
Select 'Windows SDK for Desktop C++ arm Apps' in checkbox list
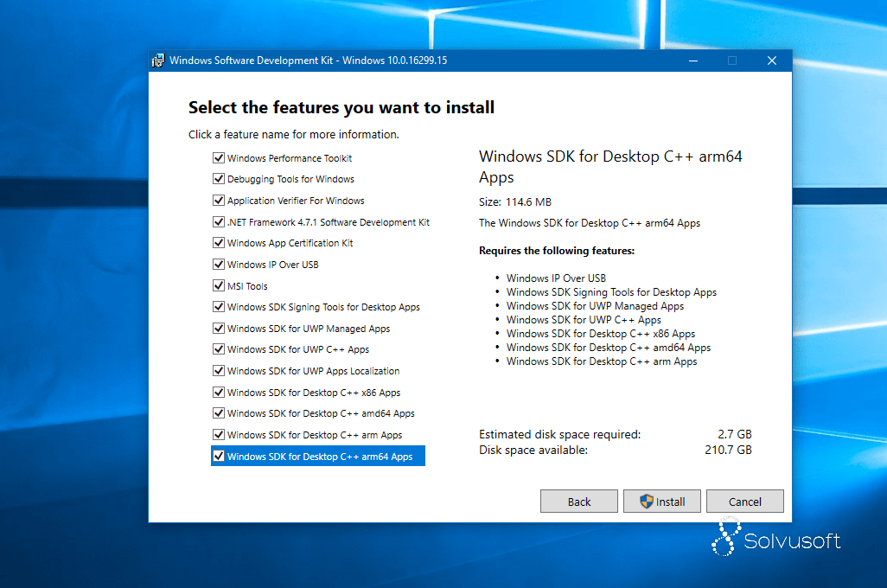point(315,435)
